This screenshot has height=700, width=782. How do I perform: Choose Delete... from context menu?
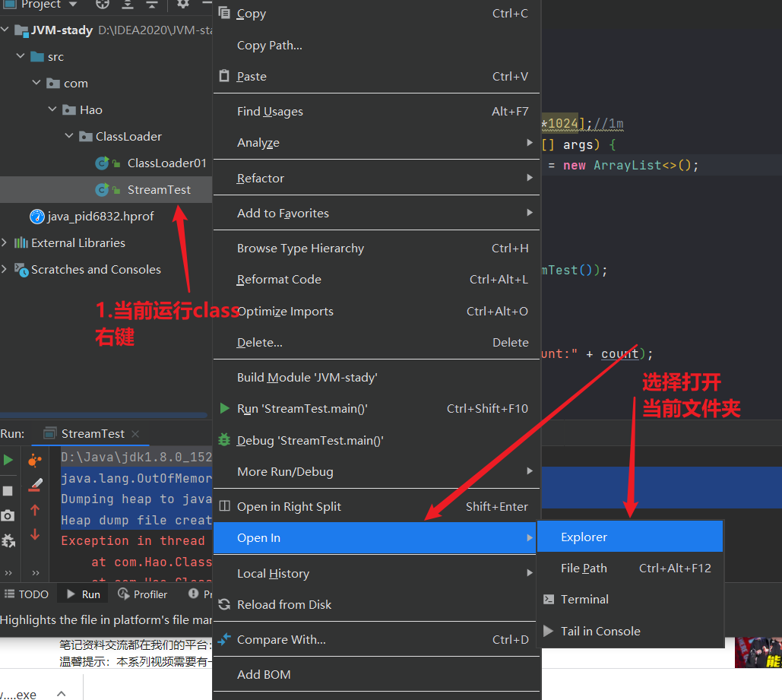[x=376, y=342]
